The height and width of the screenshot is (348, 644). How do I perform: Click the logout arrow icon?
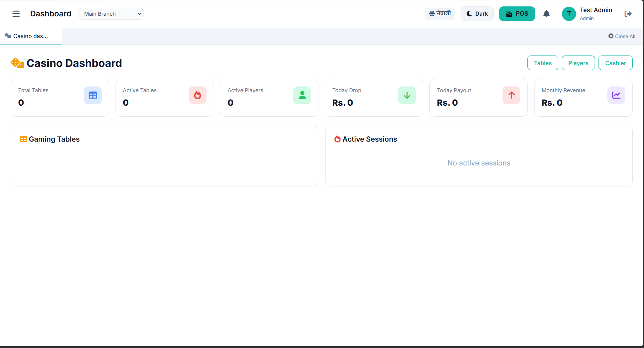(x=628, y=14)
